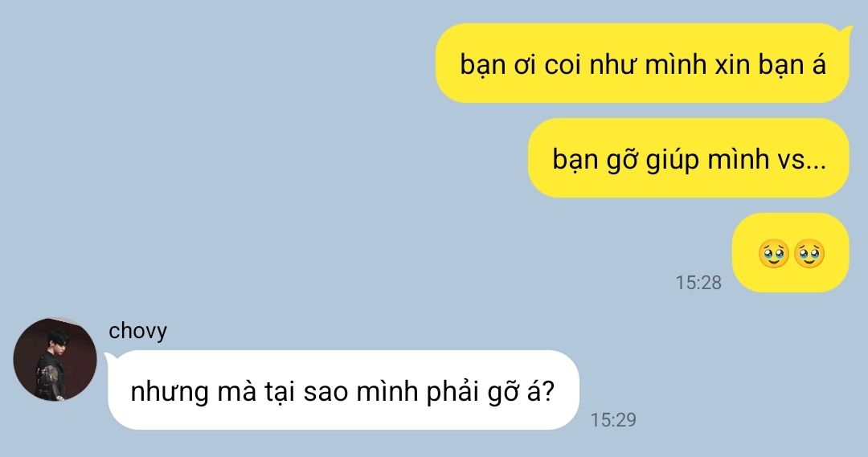The image size is (868, 457).
Task: Select message "bạn ơi coi như mình xin bạn á"
Action: pyautogui.click(x=643, y=63)
